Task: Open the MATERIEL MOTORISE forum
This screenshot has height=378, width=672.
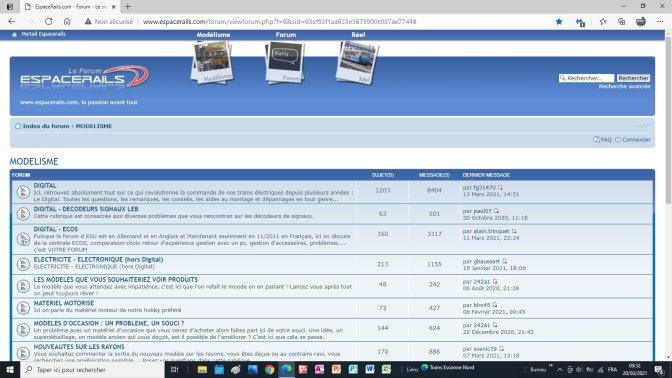Action: 63,303
